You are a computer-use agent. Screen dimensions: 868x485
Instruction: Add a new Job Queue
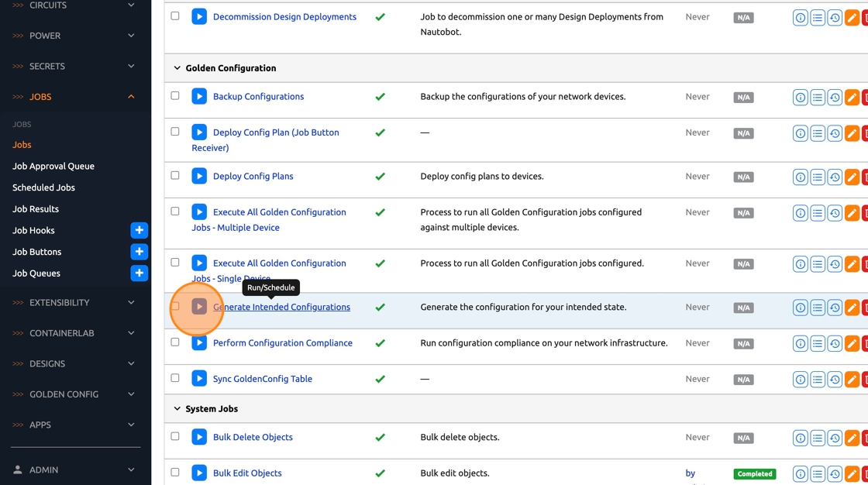click(139, 273)
